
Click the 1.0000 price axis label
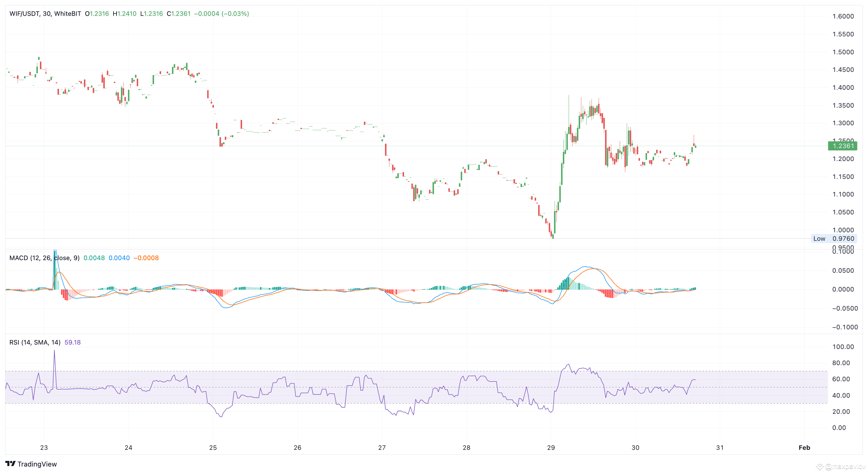pyautogui.click(x=843, y=230)
